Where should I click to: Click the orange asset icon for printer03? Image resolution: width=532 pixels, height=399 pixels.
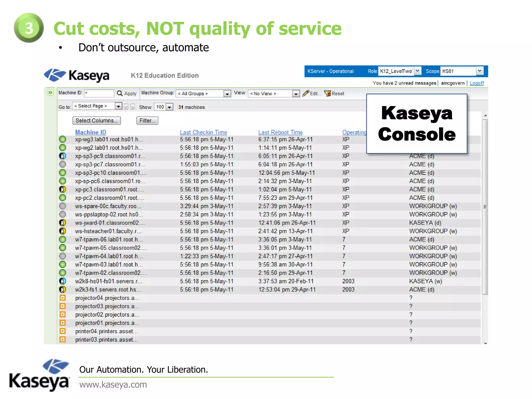pos(63,339)
